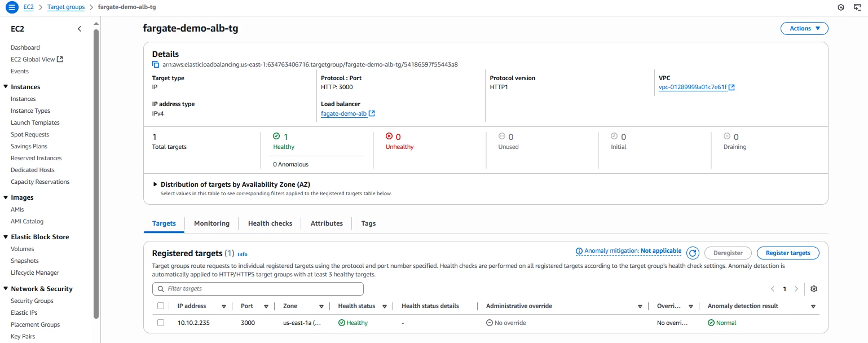Screen dimensions: 868x343
Task: Open Info link beside Registered targets
Action: tap(243, 254)
